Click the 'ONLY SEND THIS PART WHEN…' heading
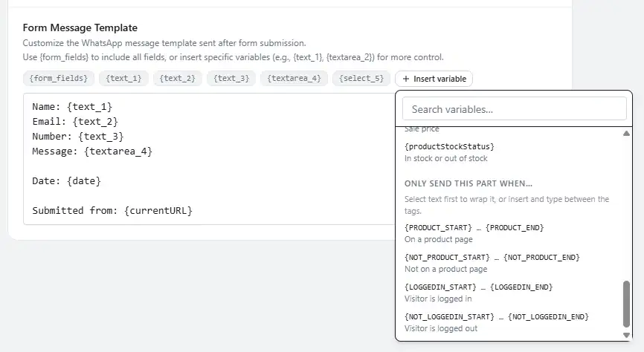 [468, 183]
